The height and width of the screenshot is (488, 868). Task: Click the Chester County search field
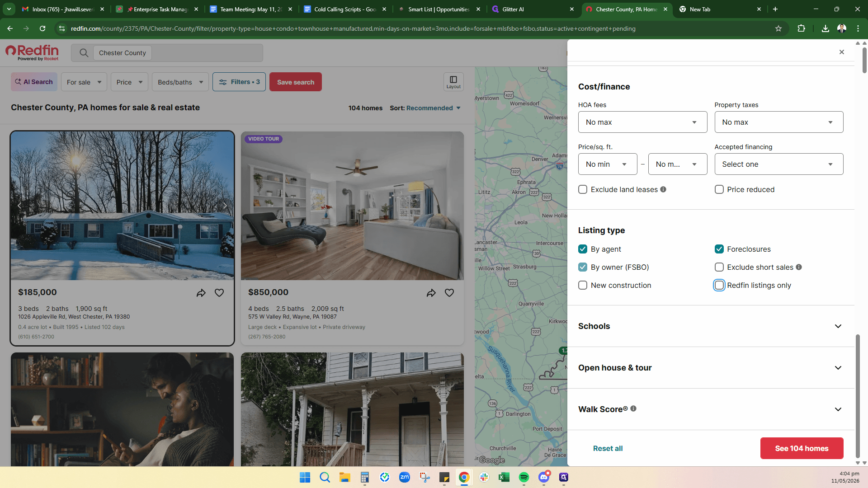[167, 53]
